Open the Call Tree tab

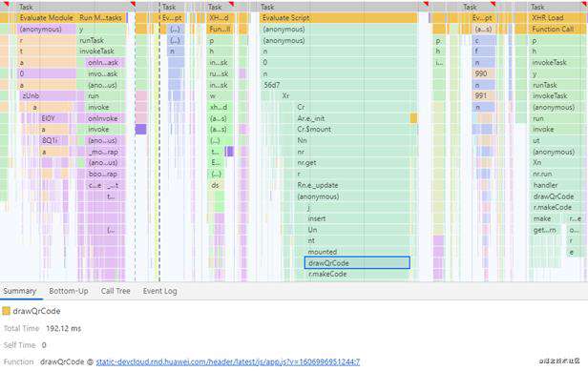(x=115, y=291)
